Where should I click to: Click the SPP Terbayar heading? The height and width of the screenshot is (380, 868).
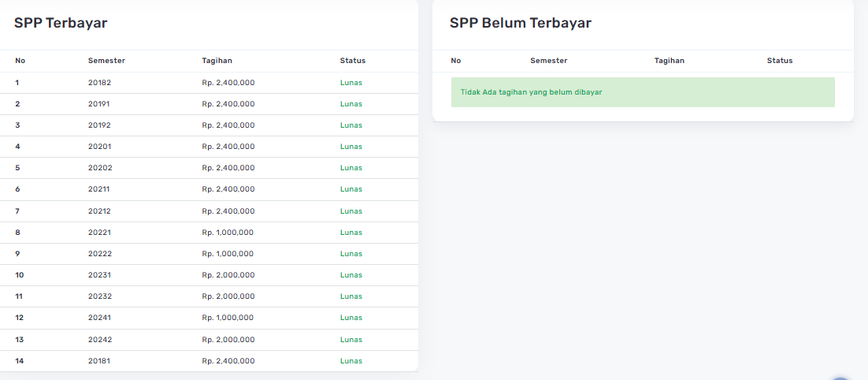(61, 23)
